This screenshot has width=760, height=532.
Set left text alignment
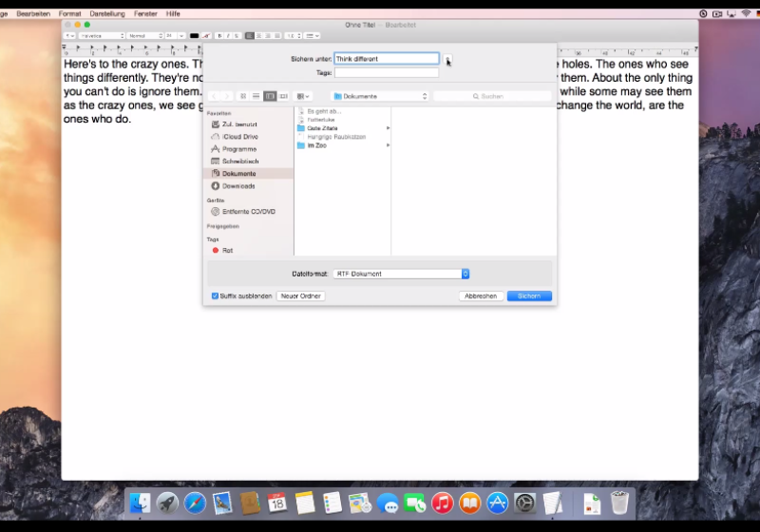tap(250, 36)
